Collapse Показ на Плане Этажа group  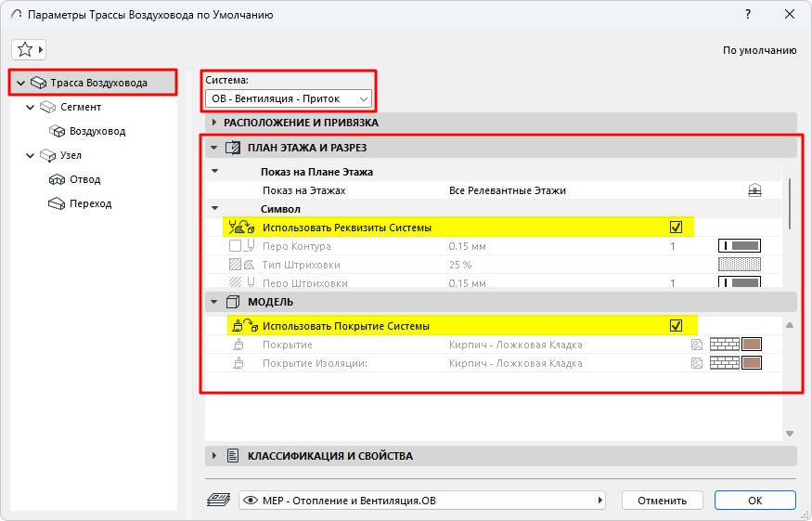click(x=215, y=171)
